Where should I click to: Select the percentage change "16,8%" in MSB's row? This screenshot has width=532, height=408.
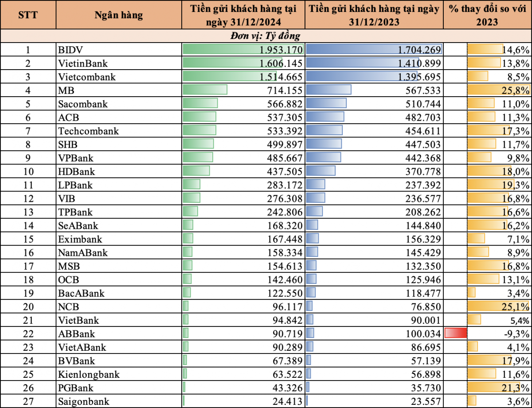(x=516, y=266)
